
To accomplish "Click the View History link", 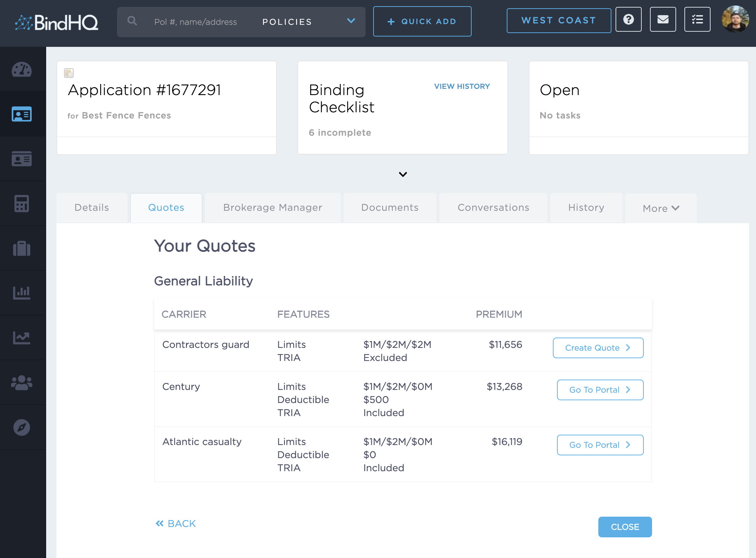I will pyautogui.click(x=462, y=86).
